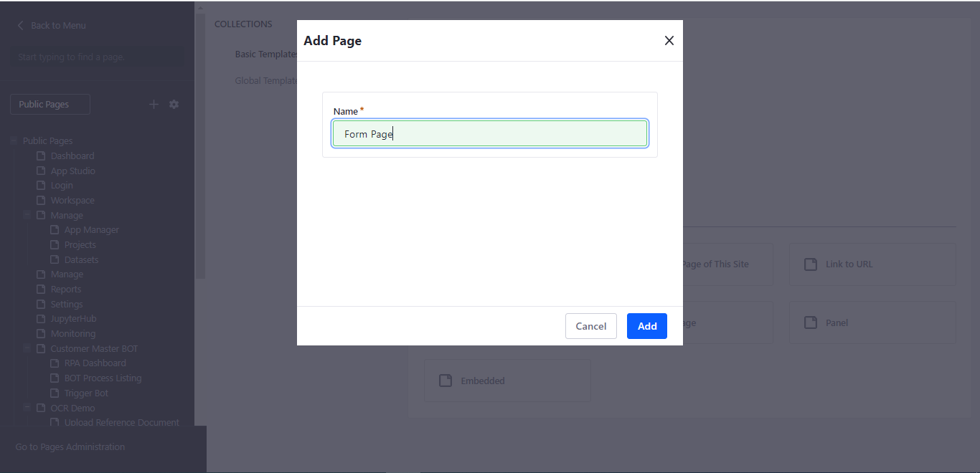
Task: Collapse the Customer Master BOT node
Action: (x=27, y=348)
